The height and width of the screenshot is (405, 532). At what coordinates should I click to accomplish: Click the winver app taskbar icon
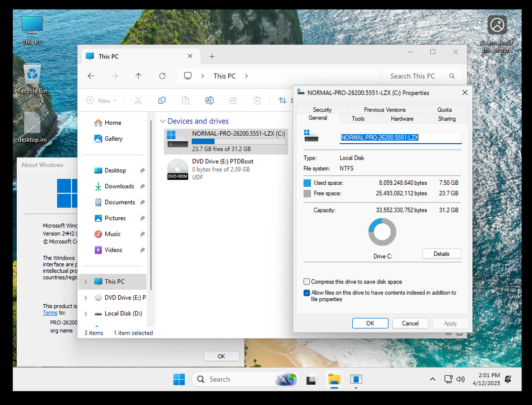[356, 379]
